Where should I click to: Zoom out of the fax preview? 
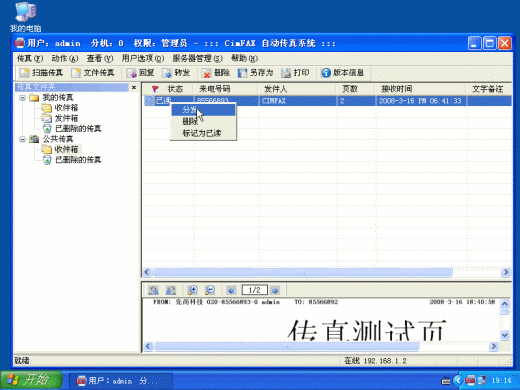coord(210,290)
